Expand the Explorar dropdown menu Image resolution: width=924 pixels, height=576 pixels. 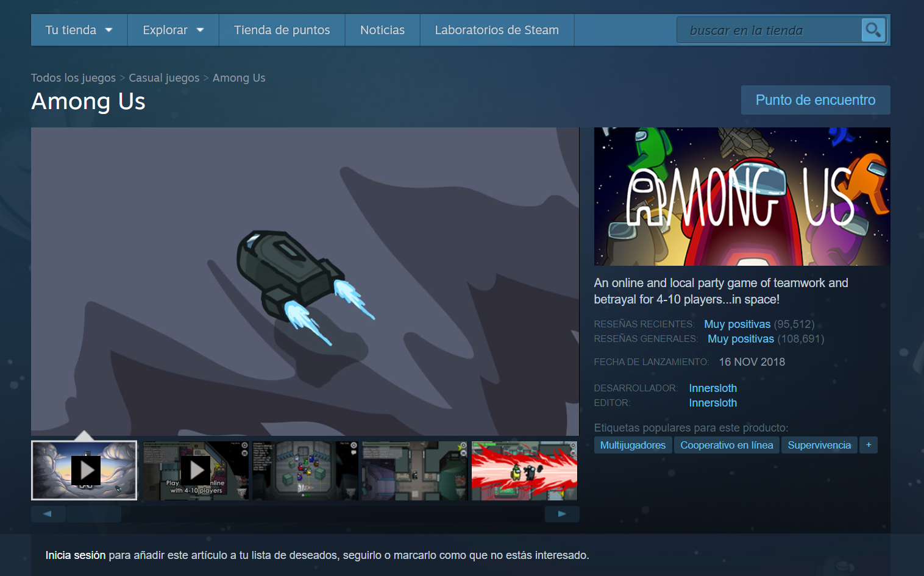172,30
